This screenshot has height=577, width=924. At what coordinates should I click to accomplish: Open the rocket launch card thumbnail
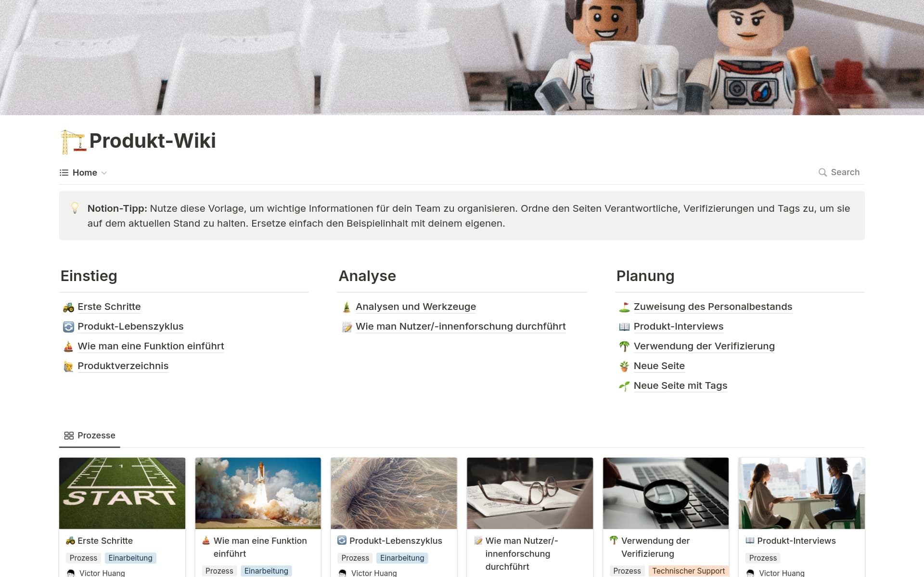coord(258,493)
